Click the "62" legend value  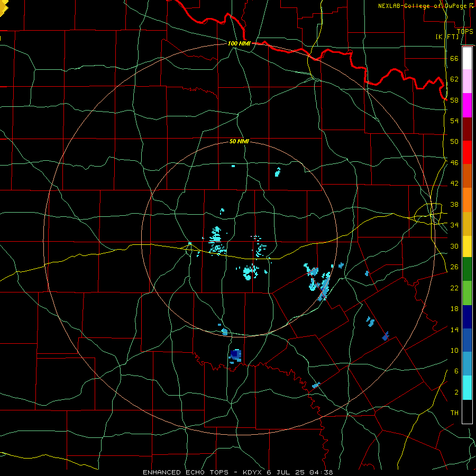tap(454, 79)
